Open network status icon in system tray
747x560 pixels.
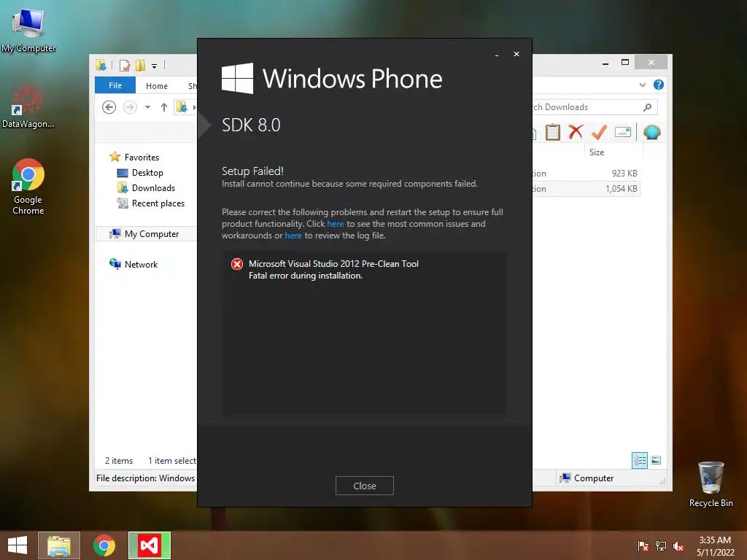point(661,546)
